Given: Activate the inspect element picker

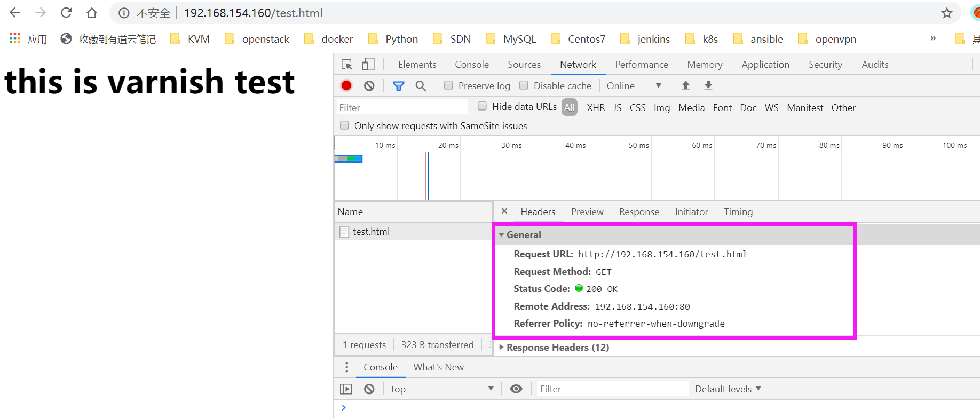Looking at the screenshot, I should 347,65.
